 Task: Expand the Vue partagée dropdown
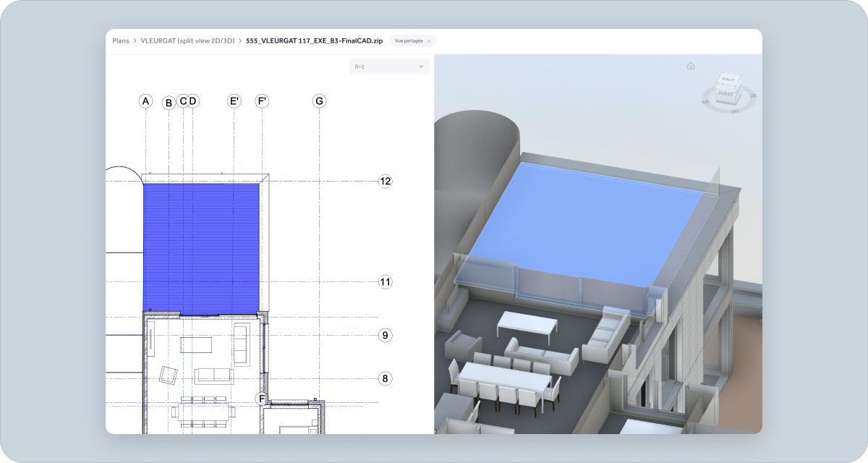pyautogui.click(x=412, y=41)
